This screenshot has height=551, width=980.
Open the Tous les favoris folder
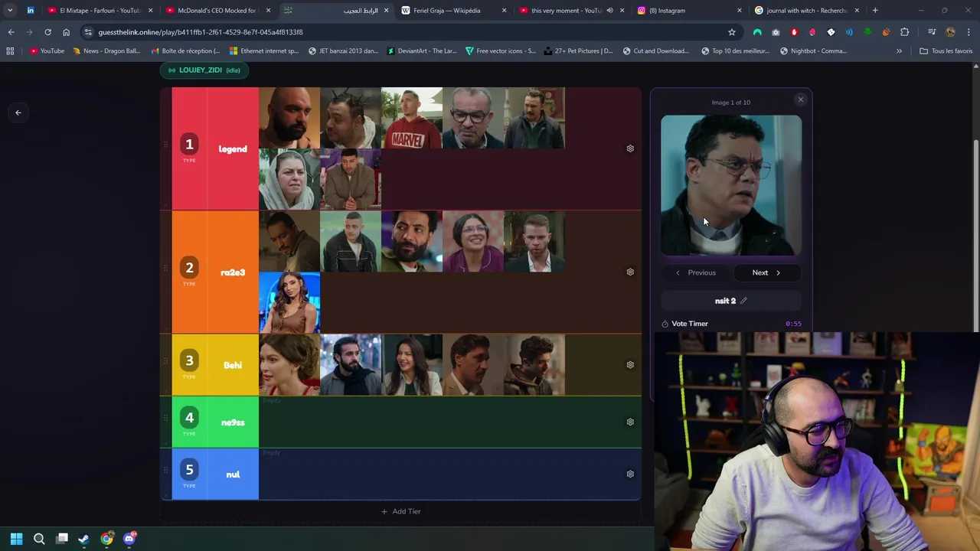click(946, 51)
